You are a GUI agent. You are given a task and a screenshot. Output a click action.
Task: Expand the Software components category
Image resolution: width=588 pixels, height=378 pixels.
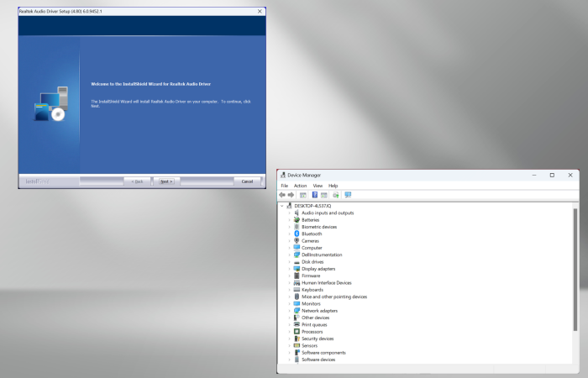[289, 353]
